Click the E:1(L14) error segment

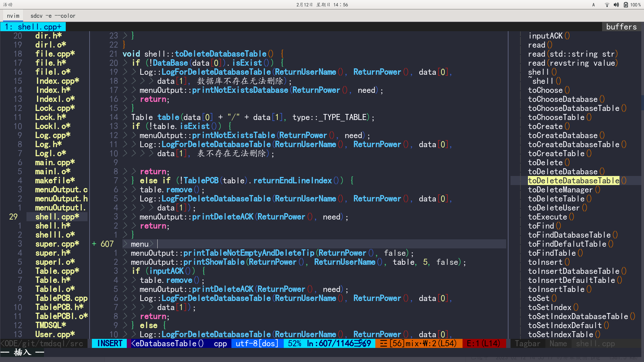click(484, 344)
